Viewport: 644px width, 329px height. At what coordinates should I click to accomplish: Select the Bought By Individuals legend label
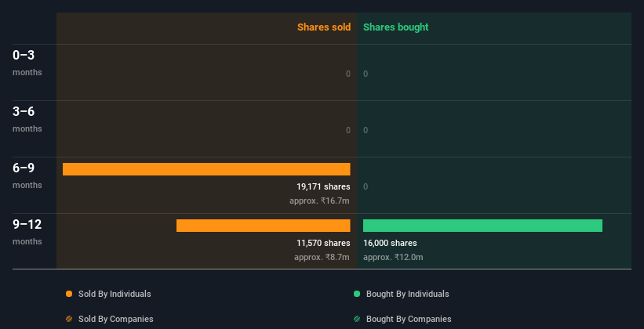pos(407,294)
